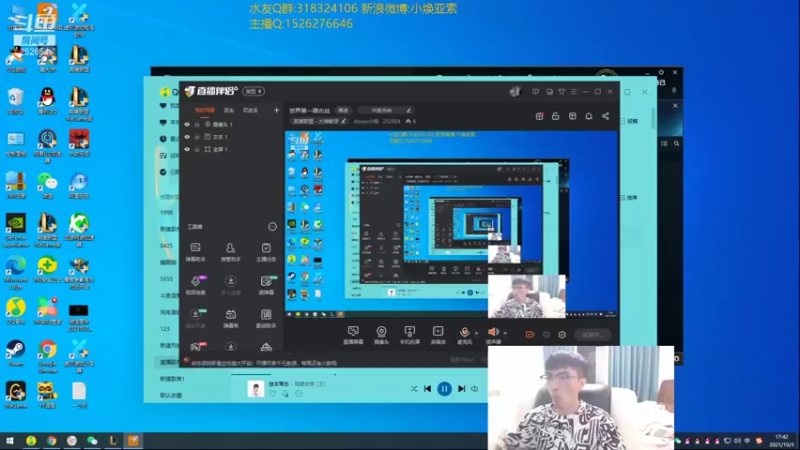Click the gift box icon in top toolbar
This screenshot has height=450, width=800.
tap(572, 116)
